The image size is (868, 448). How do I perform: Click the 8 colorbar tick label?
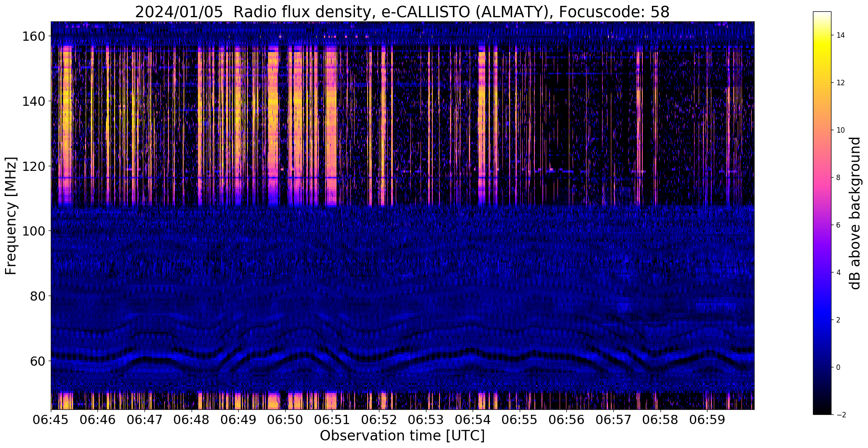pyautogui.click(x=839, y=178)
